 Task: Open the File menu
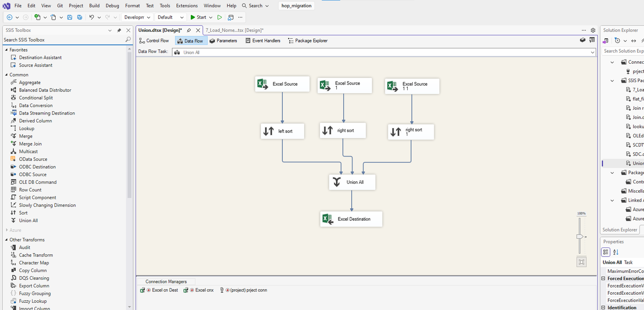18,6
